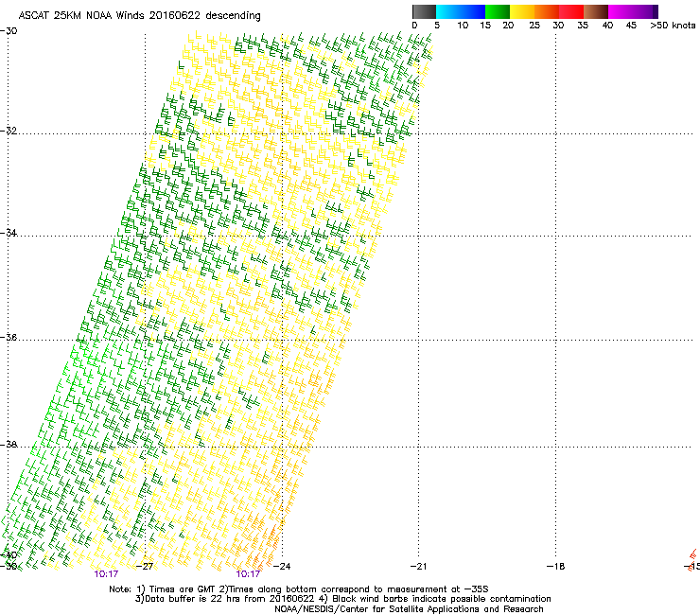Select the yellow 20-25 knots legend swatch

coord(522,11)
